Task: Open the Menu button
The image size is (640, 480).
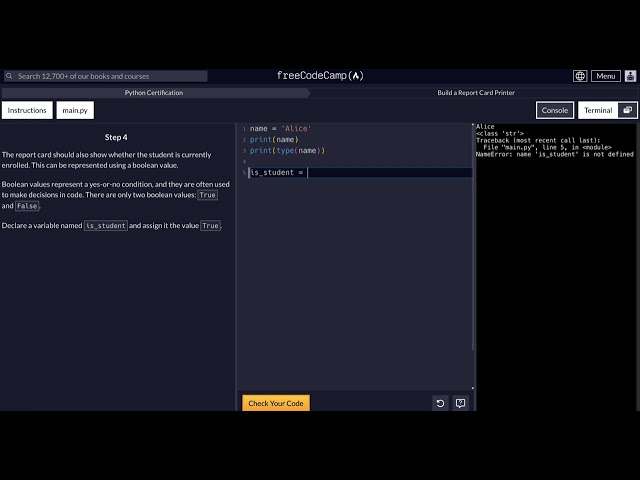Action: point(605,76)
